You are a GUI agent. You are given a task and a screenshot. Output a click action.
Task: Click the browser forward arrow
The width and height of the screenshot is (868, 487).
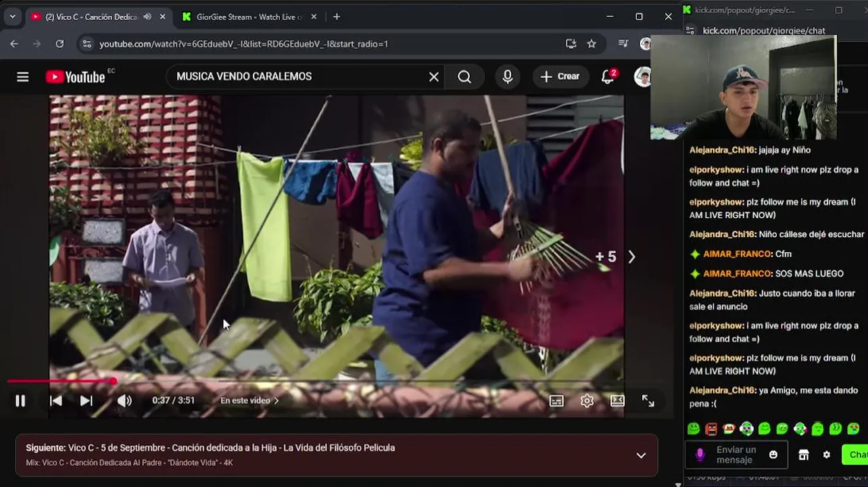click(x=37, y=44)
